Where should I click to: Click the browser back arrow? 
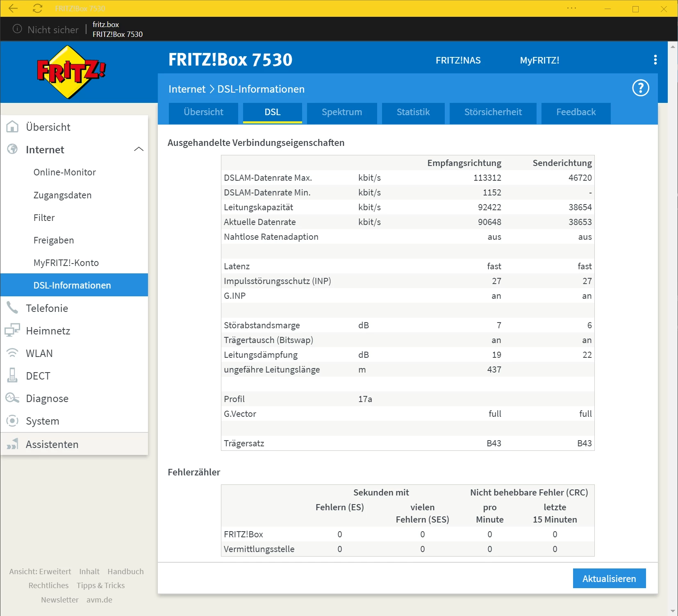click(13, 8)
